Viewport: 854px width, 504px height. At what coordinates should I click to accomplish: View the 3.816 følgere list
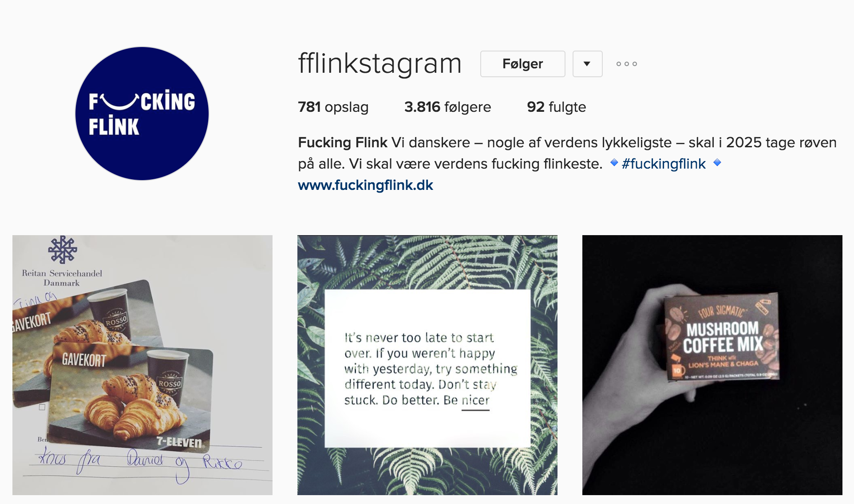coord(447,107)
